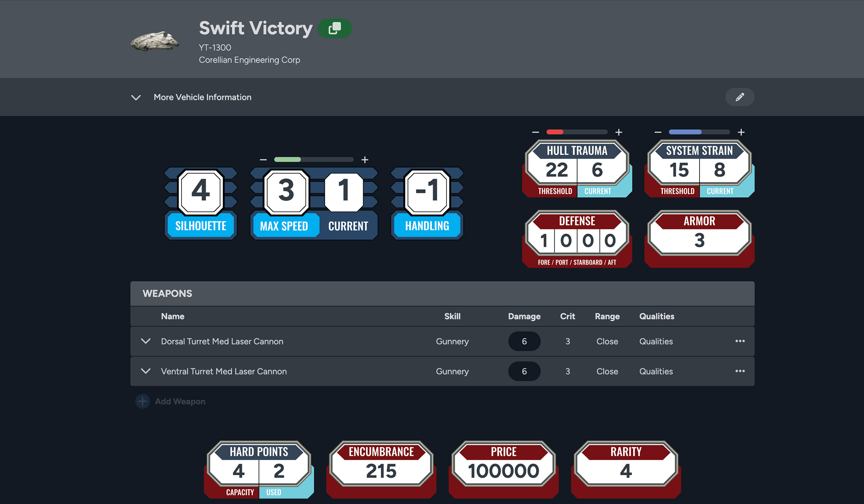Screen dimensions: 864x504
Task: Expand Dorsal Turret Med Laser Cannon row
Action: [145, 341]
